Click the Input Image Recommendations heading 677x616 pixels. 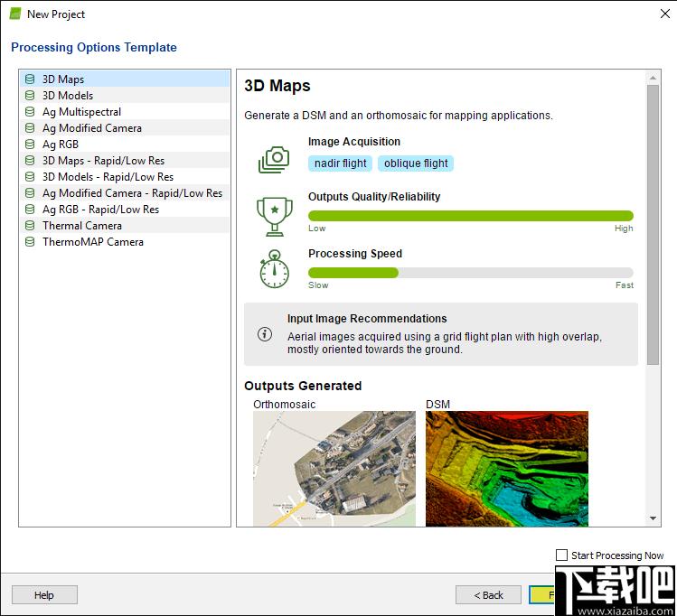click(367, 318)
